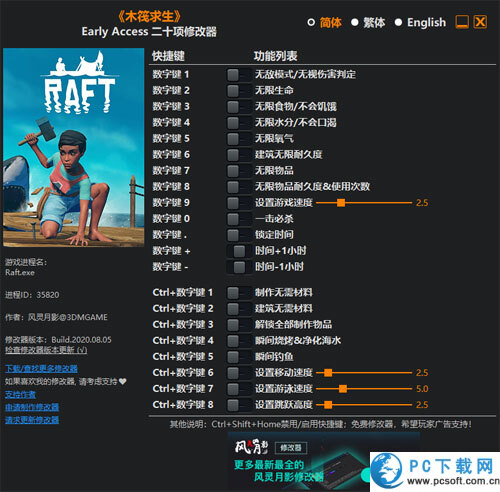
Task: Click the 修改器版本 Build.2020.08.05 text
Action: point(58,340)
